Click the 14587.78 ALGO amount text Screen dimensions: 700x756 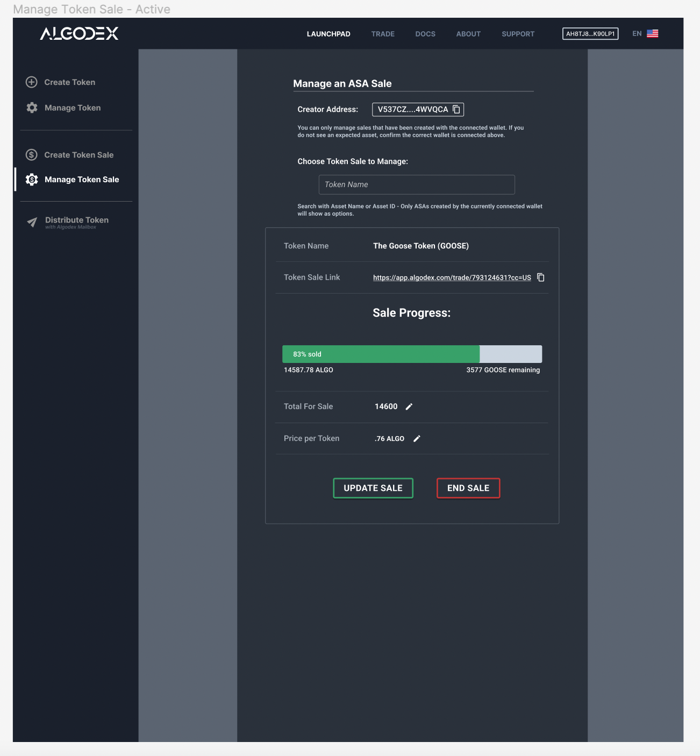[x=309, y=370]
